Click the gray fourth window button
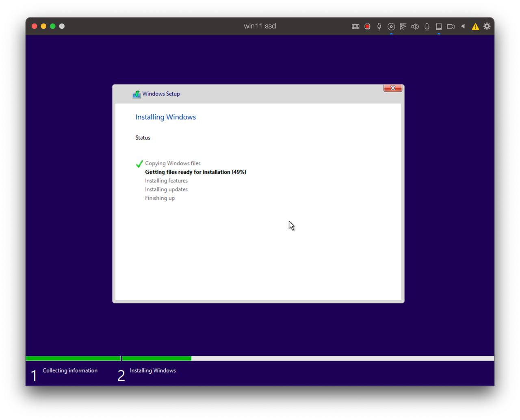Screen dimensions: 520x420 62,26
